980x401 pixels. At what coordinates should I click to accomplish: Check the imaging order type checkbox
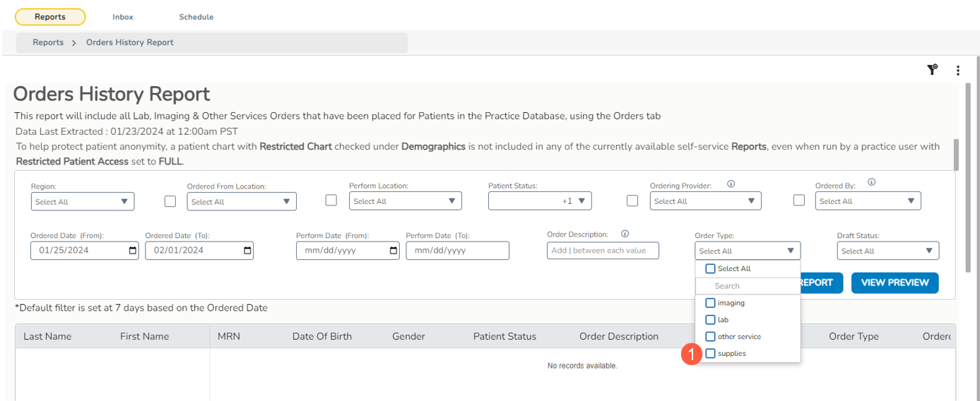(x=711, y=303)
